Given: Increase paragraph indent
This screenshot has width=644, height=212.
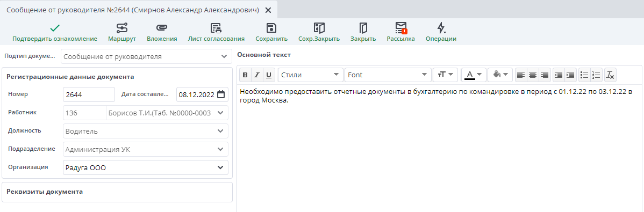Looking at the screenshot, I should [x=570, y=75].
